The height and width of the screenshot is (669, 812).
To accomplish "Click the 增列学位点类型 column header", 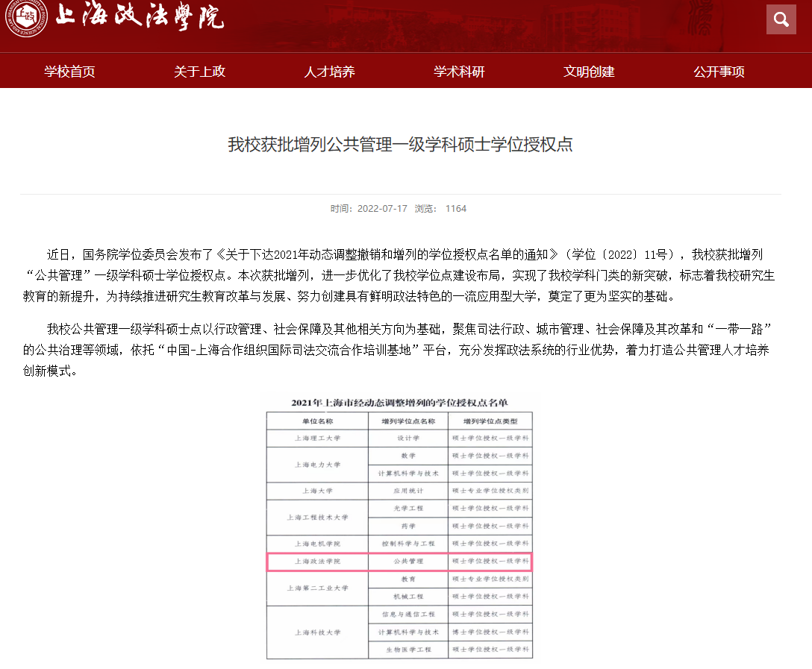I will click(490, 421).
